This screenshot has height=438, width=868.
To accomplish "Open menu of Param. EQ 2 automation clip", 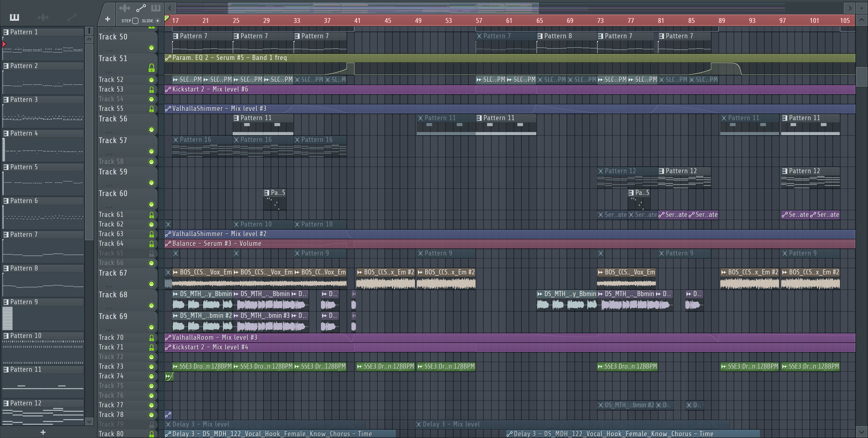I will pyautogui.click(x=168, y=58).
